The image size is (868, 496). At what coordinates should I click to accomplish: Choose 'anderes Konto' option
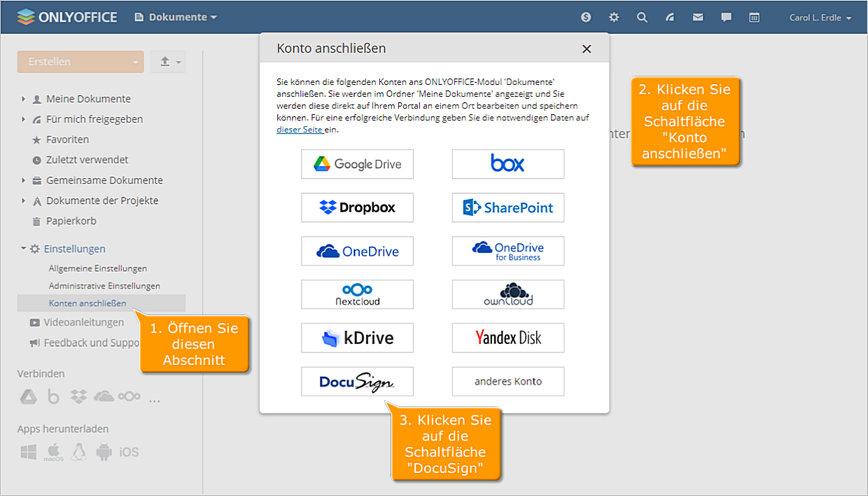pyautogui.click(x=507, y=381)
